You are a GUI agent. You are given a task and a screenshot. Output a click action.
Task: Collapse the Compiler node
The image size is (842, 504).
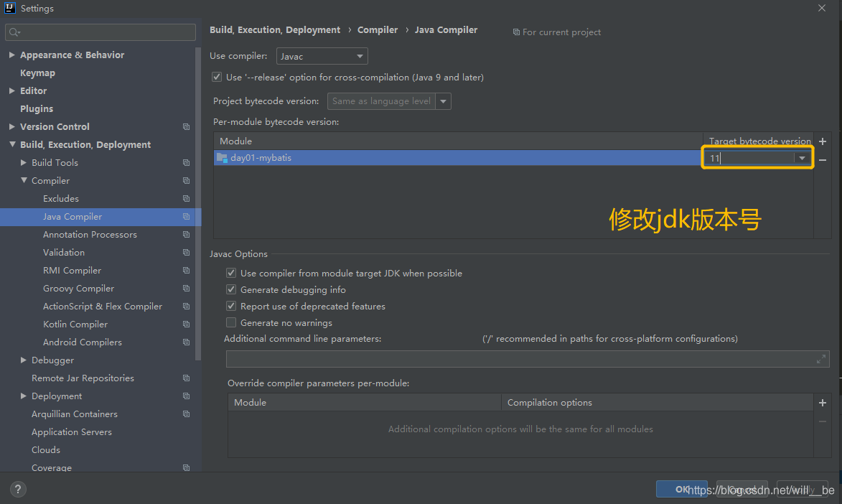click(x=24, y=180)
